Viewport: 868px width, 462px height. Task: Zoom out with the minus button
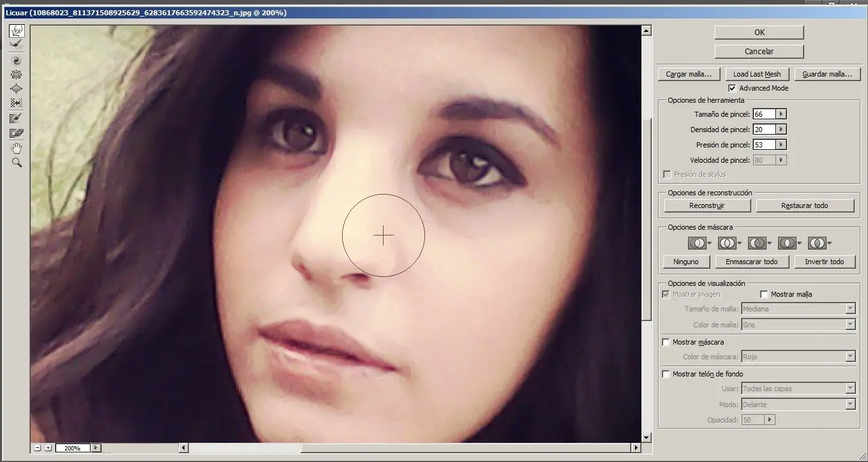[x=38, y=448]
